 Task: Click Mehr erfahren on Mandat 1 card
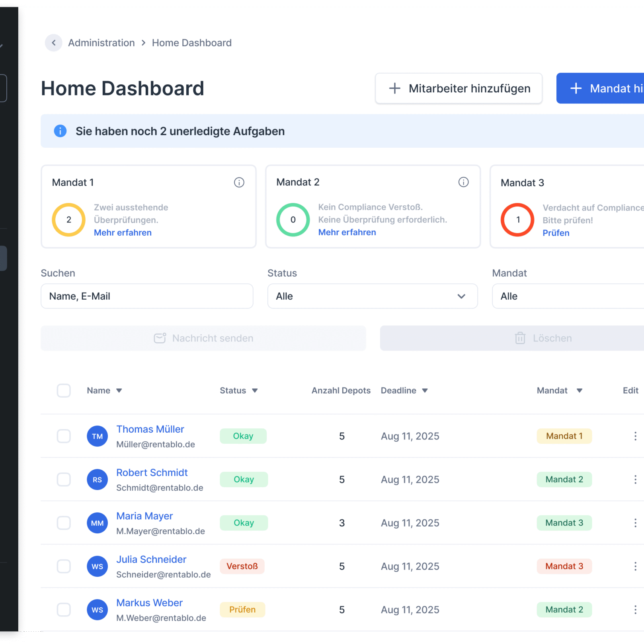123,232
